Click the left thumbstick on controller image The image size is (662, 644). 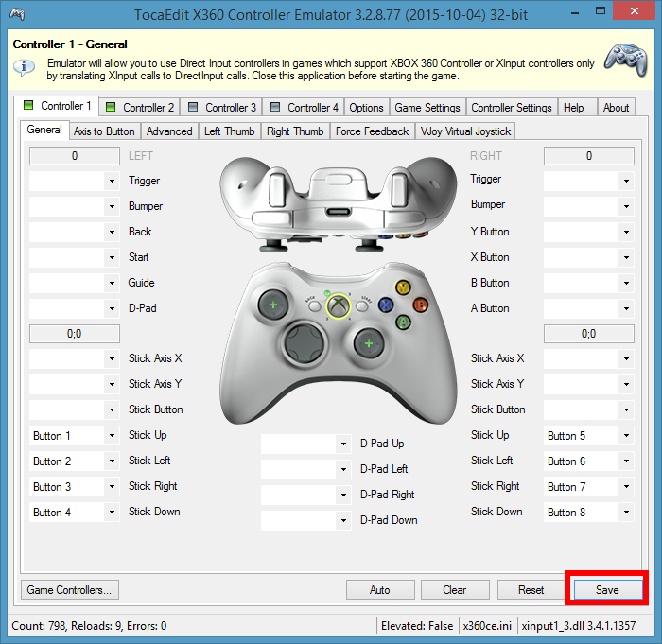(272, 305)
